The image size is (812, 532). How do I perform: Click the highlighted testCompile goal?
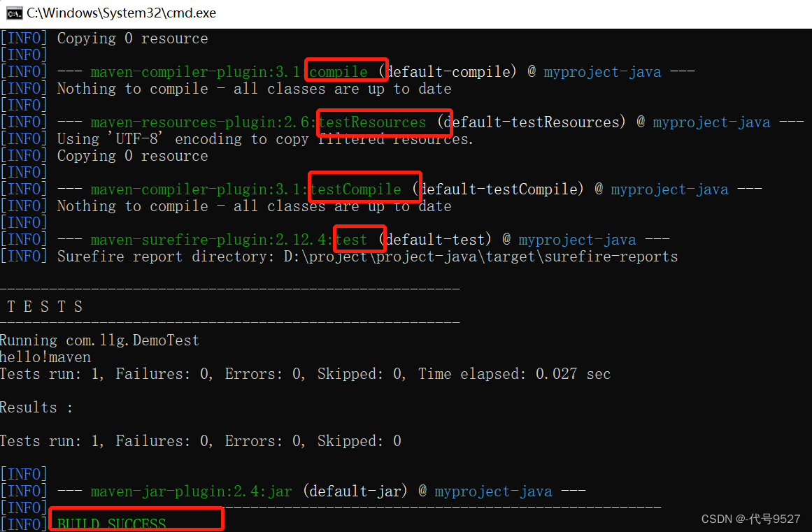[356, 189]
